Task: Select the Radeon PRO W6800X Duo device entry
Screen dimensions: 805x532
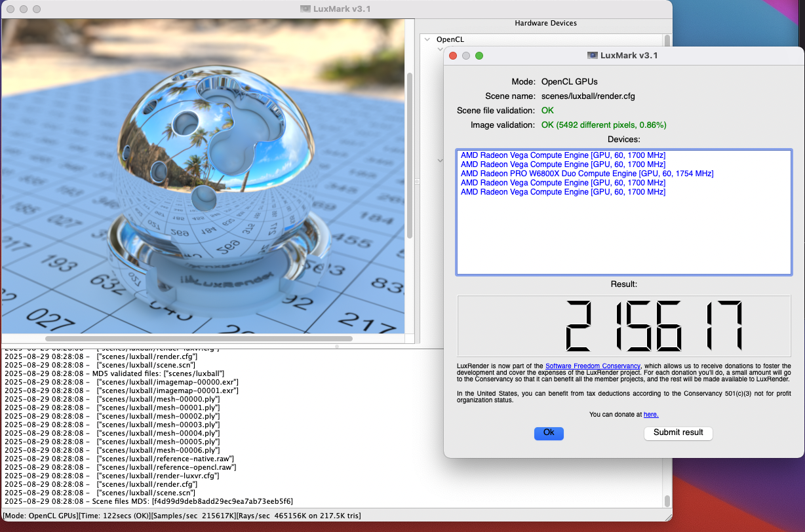Action: 587,174
